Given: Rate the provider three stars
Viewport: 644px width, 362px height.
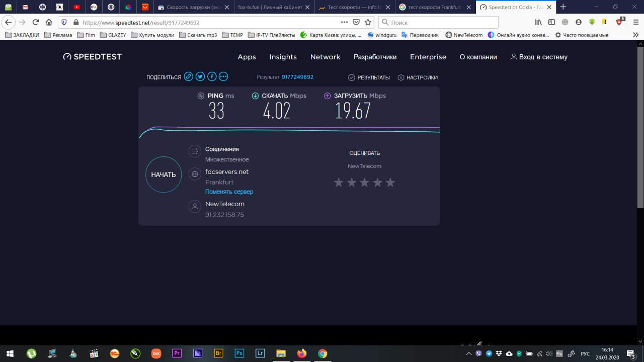Looking at the screenshot, I should (x=365, y=183).
